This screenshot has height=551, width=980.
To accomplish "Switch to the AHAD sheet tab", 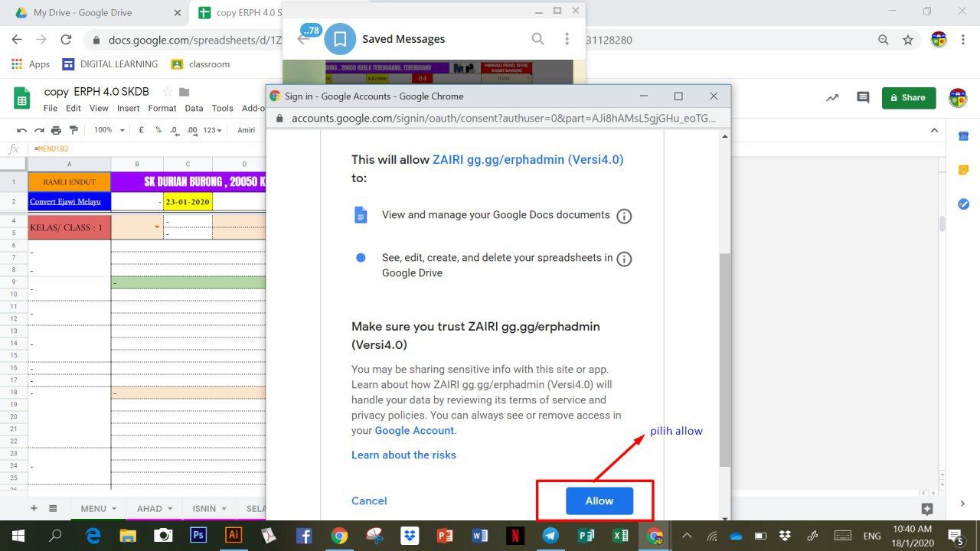I will coord(149,509).
